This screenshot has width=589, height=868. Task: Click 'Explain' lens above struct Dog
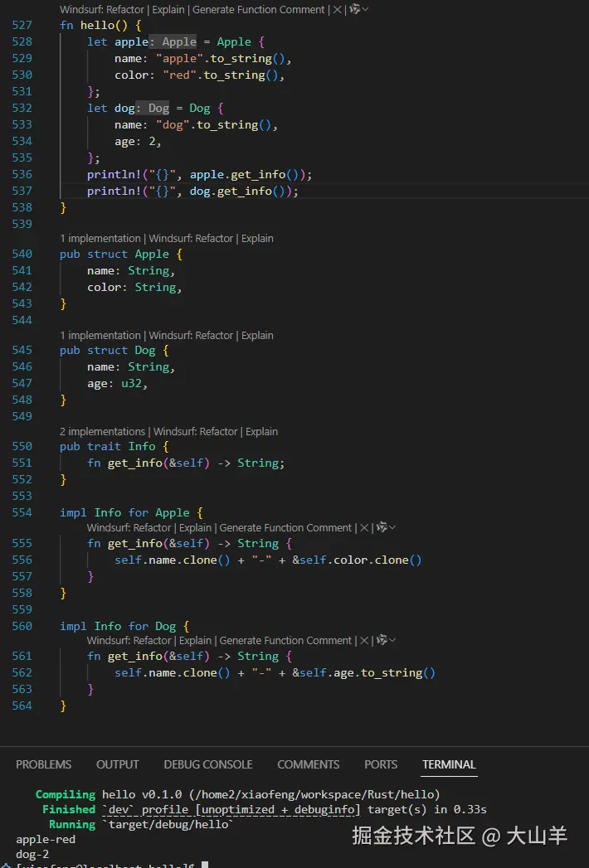click(x=257, y=335)
